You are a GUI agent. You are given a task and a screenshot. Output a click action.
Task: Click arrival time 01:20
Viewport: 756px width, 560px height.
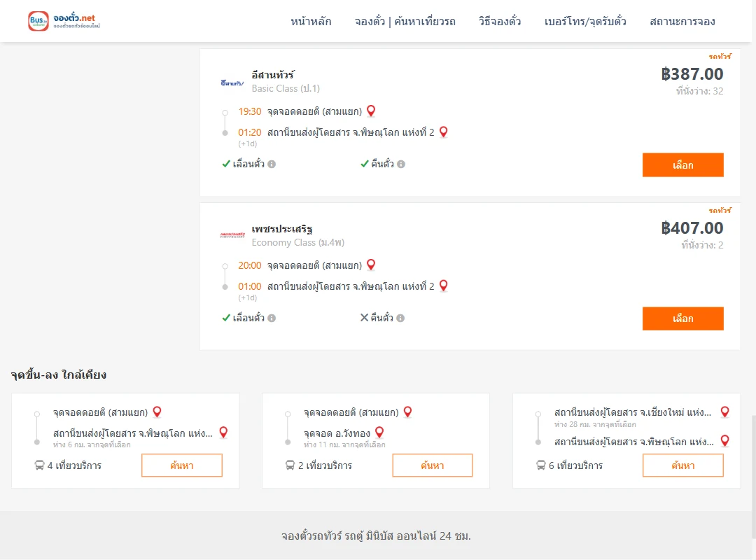tap(250, 132)
